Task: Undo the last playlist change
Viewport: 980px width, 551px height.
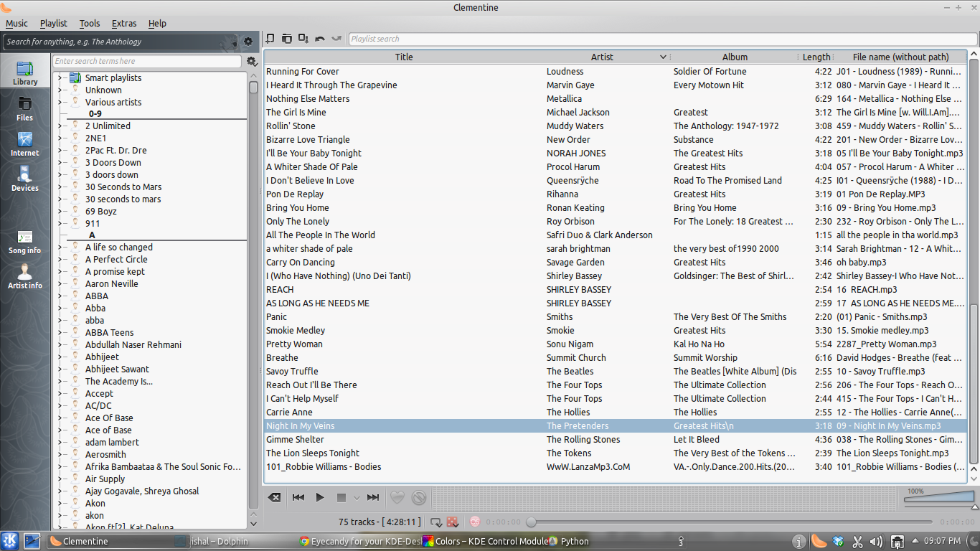Action: pyautogui.click(x=320, y=39)
